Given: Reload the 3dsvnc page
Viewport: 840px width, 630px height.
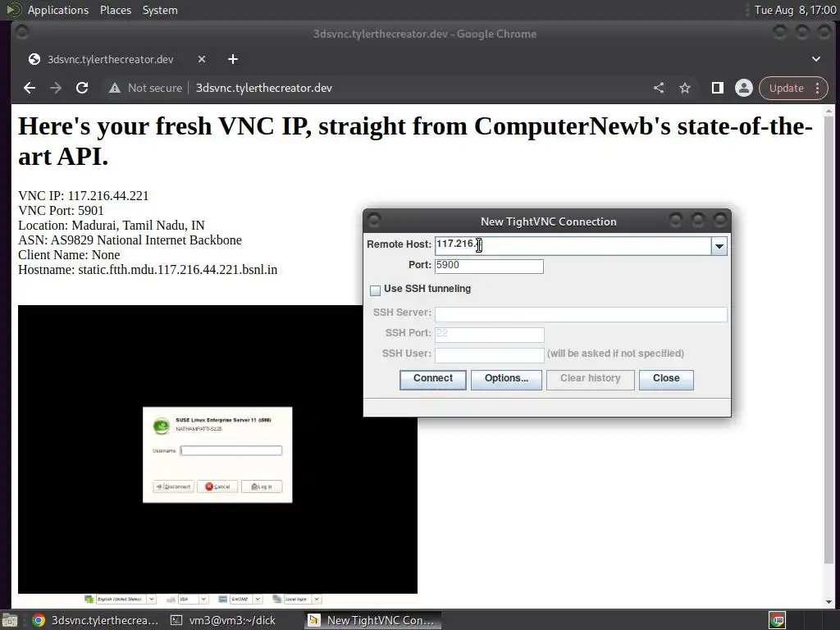Looking at the screenshot, I should click(82, 88).
